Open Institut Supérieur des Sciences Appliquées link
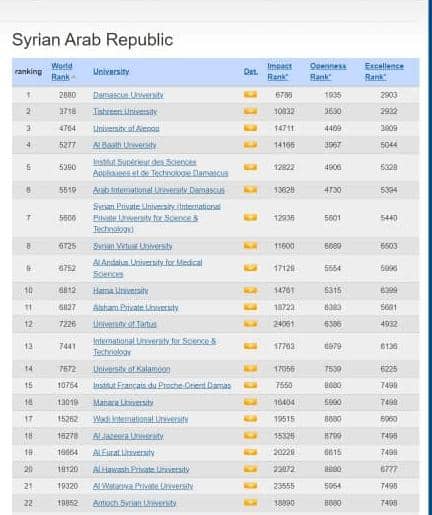This screenshot has width=432, height=515. tap(160, 167)
